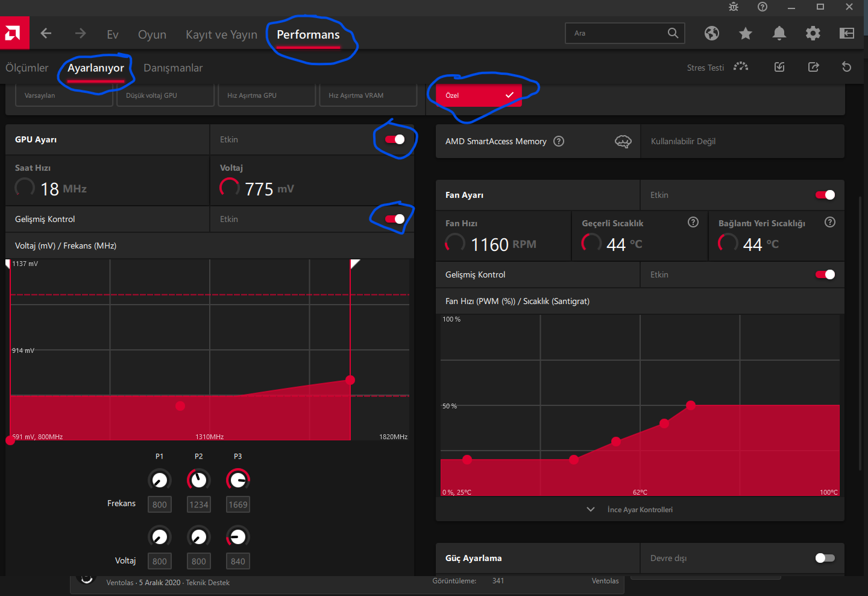The height and width of the screenshot is (596, 868).
Task: Open settings gear icon
Action: point(813,33)
